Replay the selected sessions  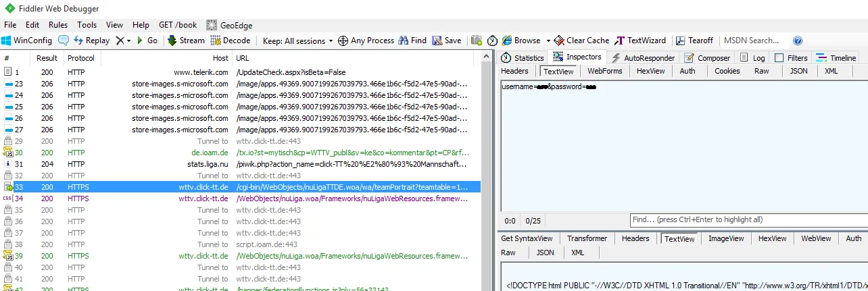(91, 41)
